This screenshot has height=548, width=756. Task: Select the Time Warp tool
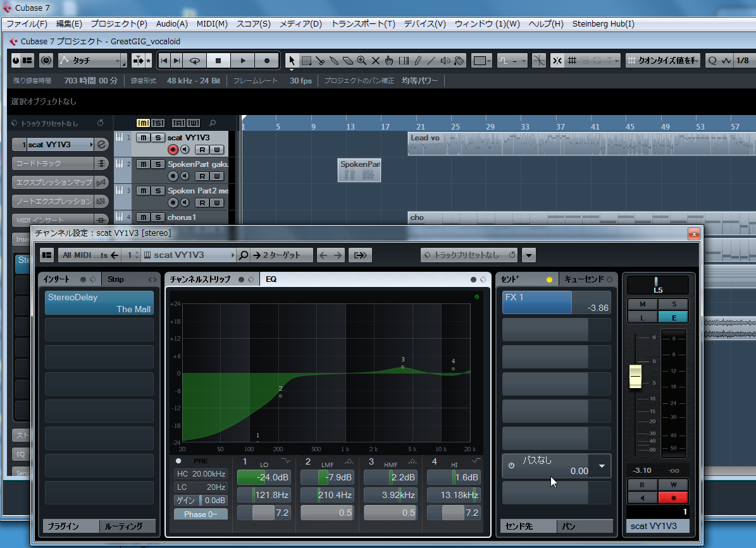click(x=404, y=61)
